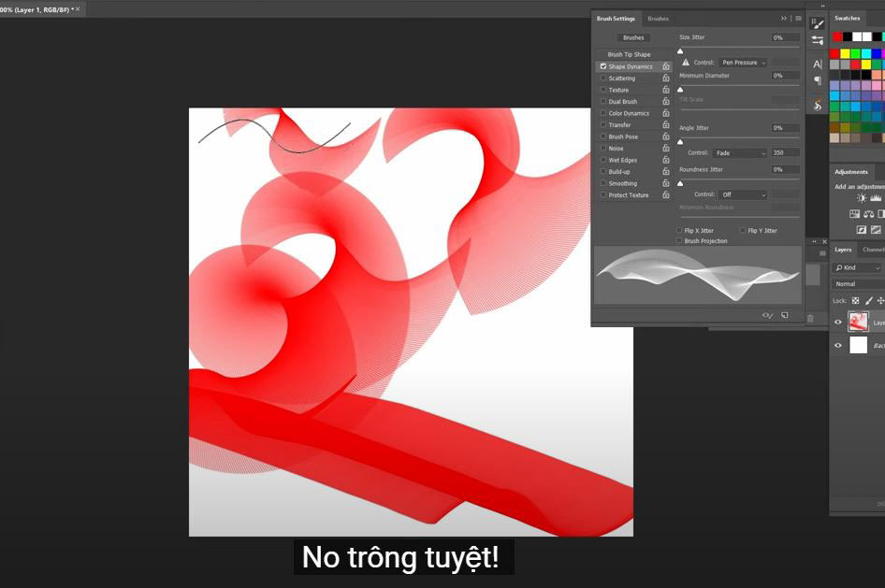Select the Background layer thumbnail
Image resolution: width=885 pixels, height=588 pixels.
pyautogui.click(x=859, y=345)
